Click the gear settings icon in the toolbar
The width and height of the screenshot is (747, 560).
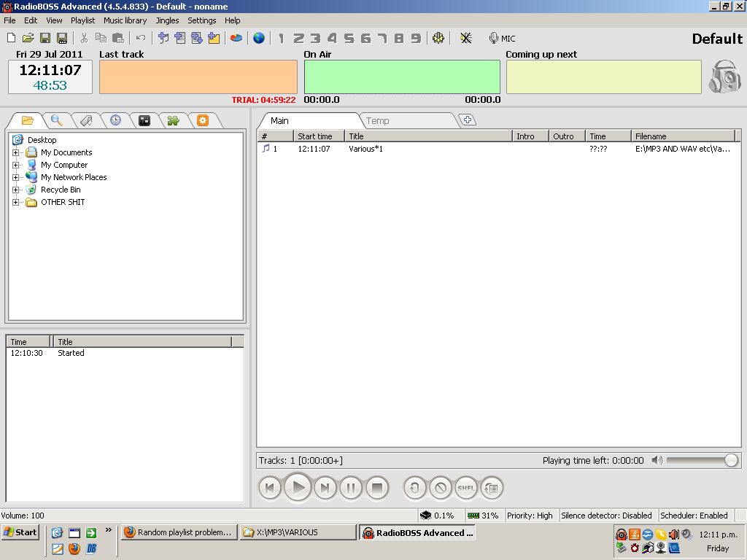pos(438,38)
